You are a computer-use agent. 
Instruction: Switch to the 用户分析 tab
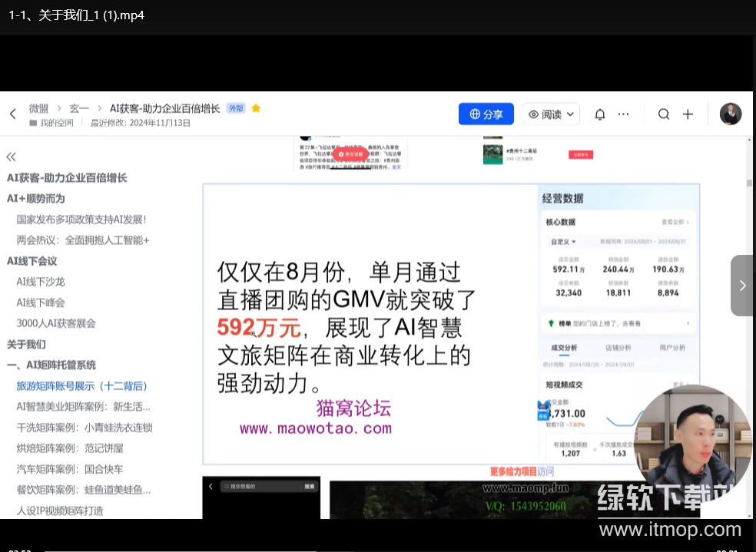pyautogui.click(x=672, y=348)
